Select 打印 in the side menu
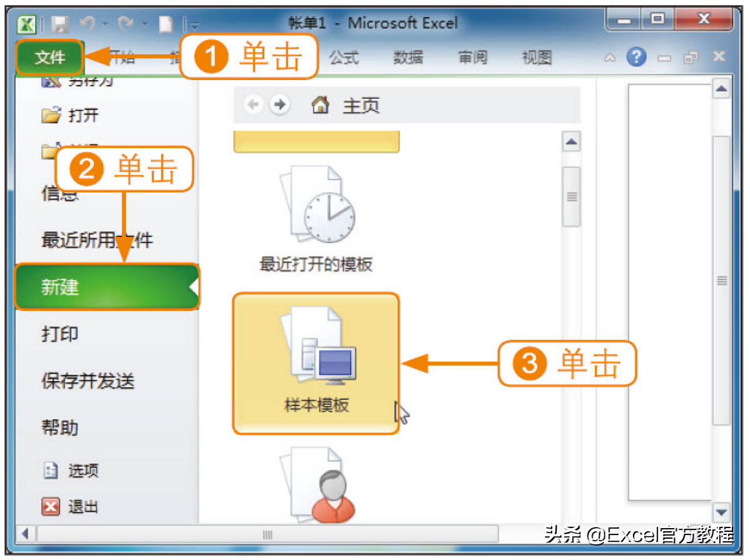 (x=60, y=333)
